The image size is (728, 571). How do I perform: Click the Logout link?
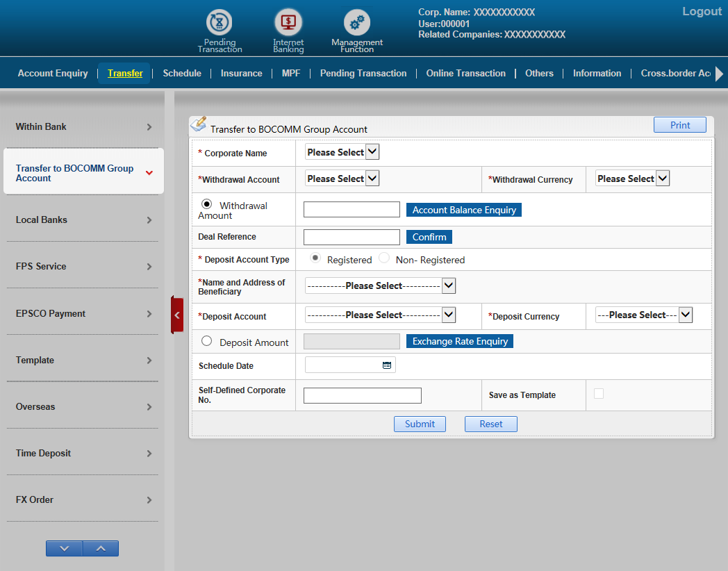click(702, 12)
